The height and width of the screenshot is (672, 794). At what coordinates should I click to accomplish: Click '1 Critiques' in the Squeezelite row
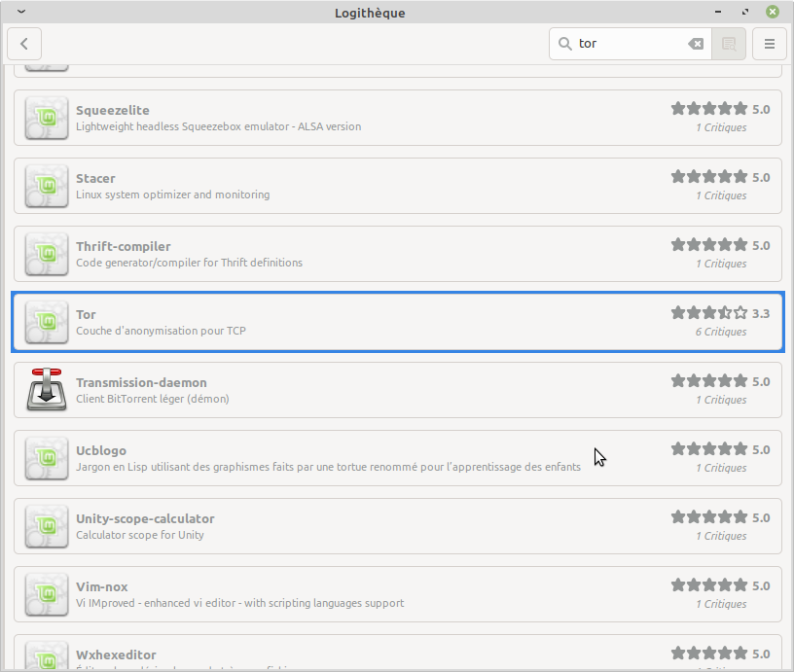pyautogui.click(x=721, y=127)
